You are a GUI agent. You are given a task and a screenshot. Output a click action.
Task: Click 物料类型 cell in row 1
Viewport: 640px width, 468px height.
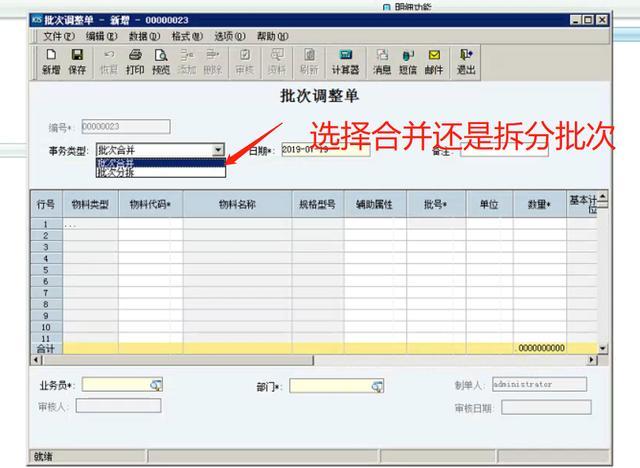pos(91,224)
